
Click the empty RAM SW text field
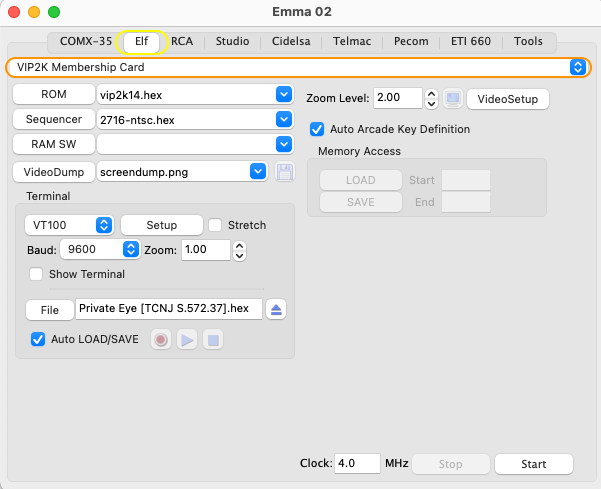click(186, 144)
